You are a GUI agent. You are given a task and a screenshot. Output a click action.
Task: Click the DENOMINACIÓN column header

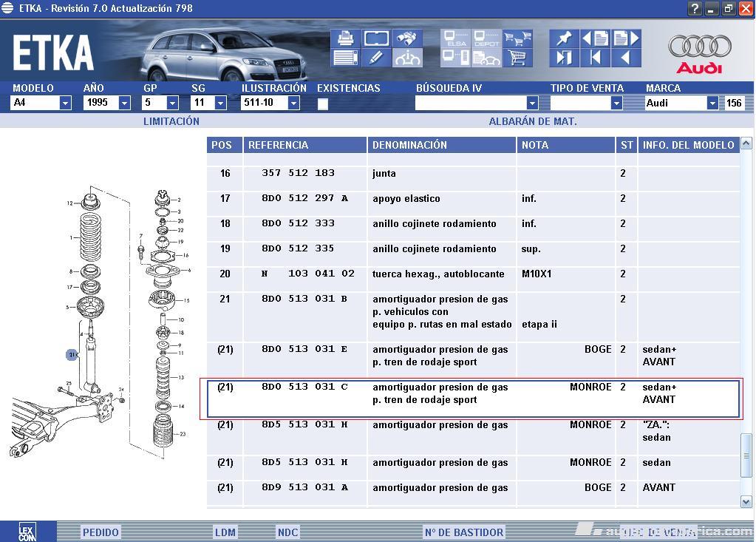(442, 145)
